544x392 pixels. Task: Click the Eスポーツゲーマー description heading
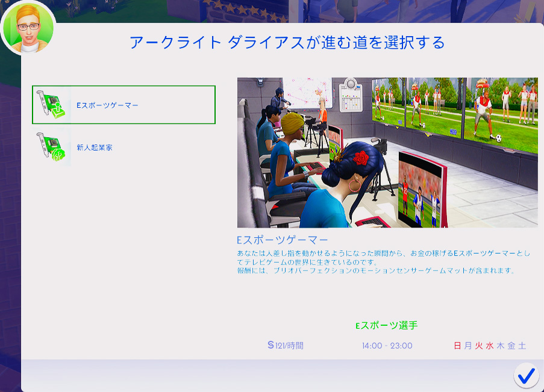[283, 240]
